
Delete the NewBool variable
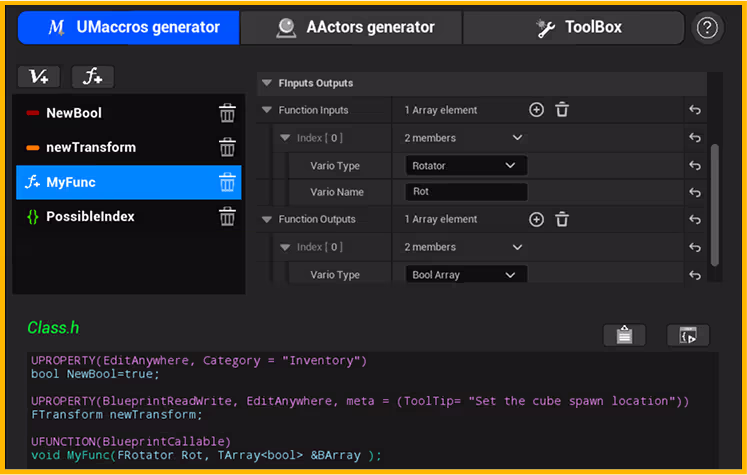227,113
